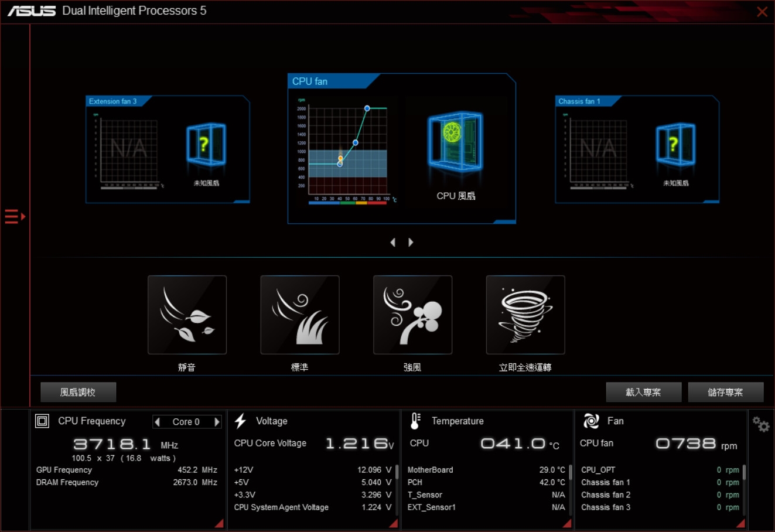Select the 強風 turbo fan mode icon
775x532 pixels.
coord(412,315)
